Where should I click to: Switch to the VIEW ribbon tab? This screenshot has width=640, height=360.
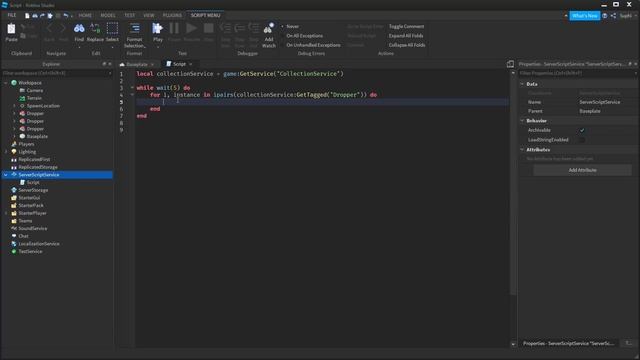click(x=149, y=15)
